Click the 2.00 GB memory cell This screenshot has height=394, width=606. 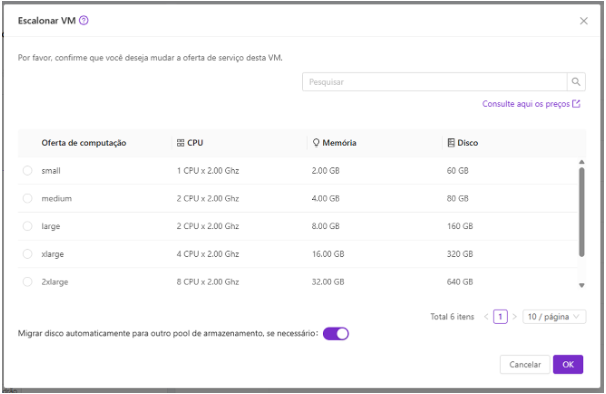tap(326, 171)
